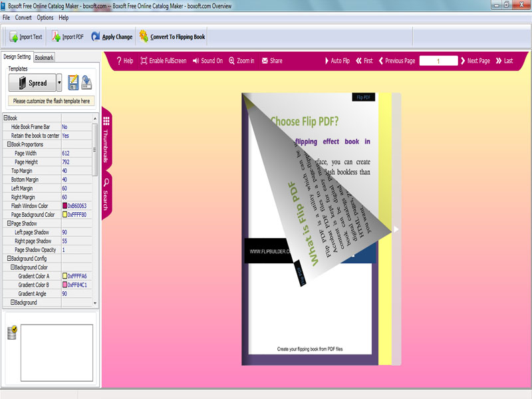Load template settings icon

[x=86, y=82]
